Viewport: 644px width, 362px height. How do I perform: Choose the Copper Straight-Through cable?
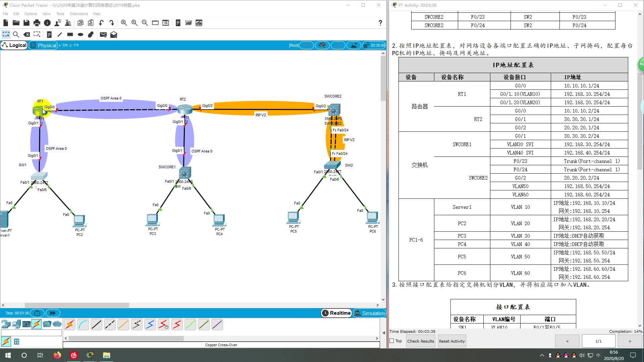coord(96,324)
